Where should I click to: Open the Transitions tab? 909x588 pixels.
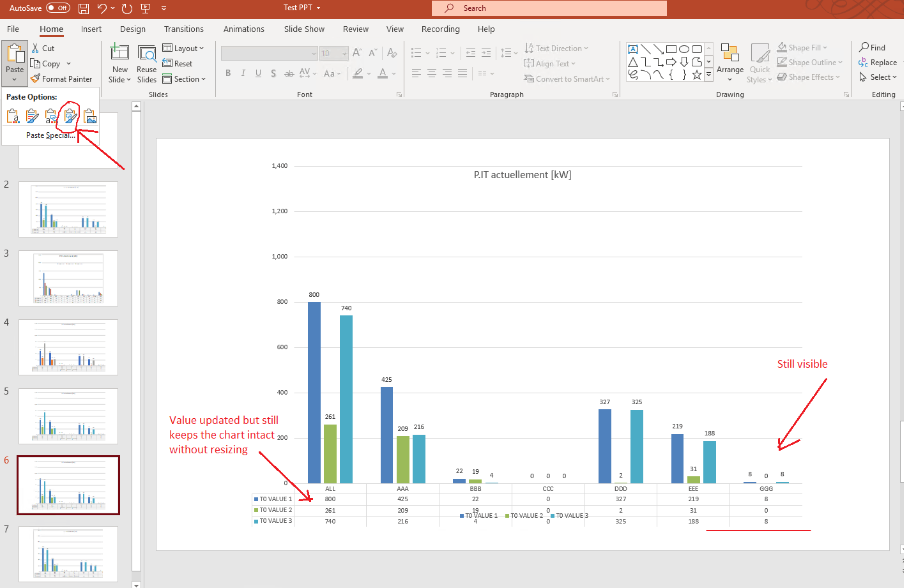click(183, 29)
